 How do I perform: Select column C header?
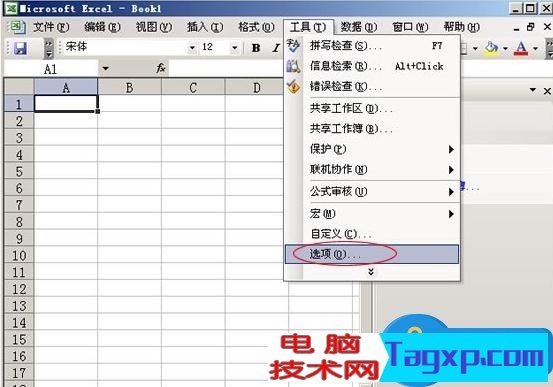[193, 87]
